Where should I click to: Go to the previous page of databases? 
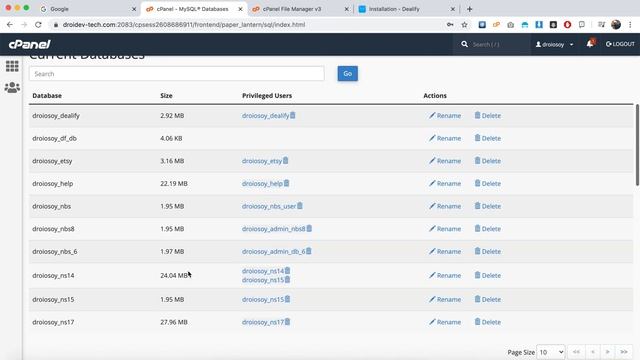pyautogui.click(x=593, y=352)
